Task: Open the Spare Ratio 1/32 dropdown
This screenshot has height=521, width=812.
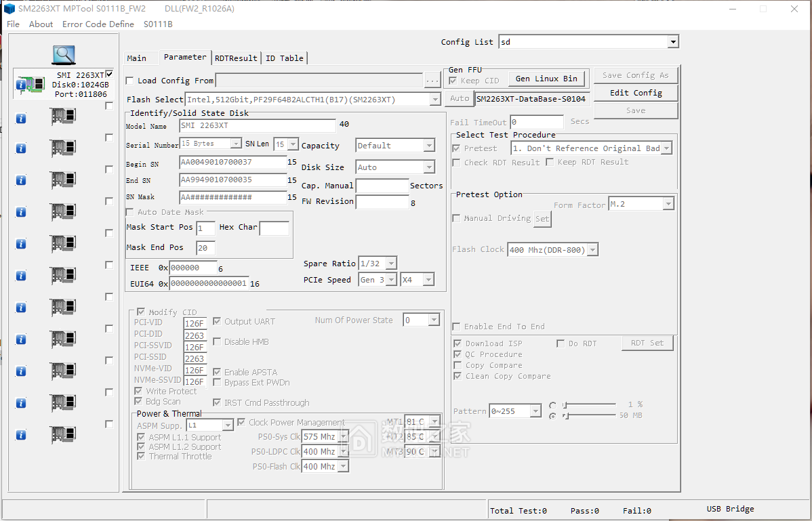Action: [x=392, y=264]
